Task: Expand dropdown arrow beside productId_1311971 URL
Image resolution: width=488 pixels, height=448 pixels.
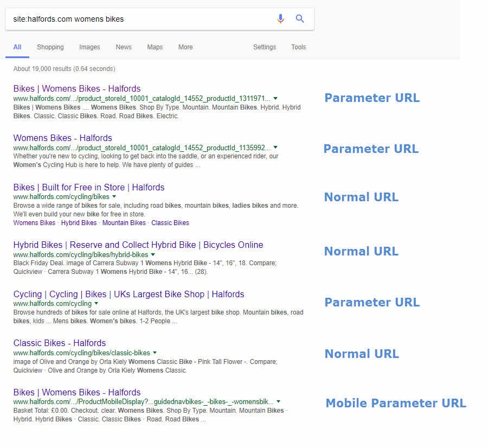Action: click(275, 98)
